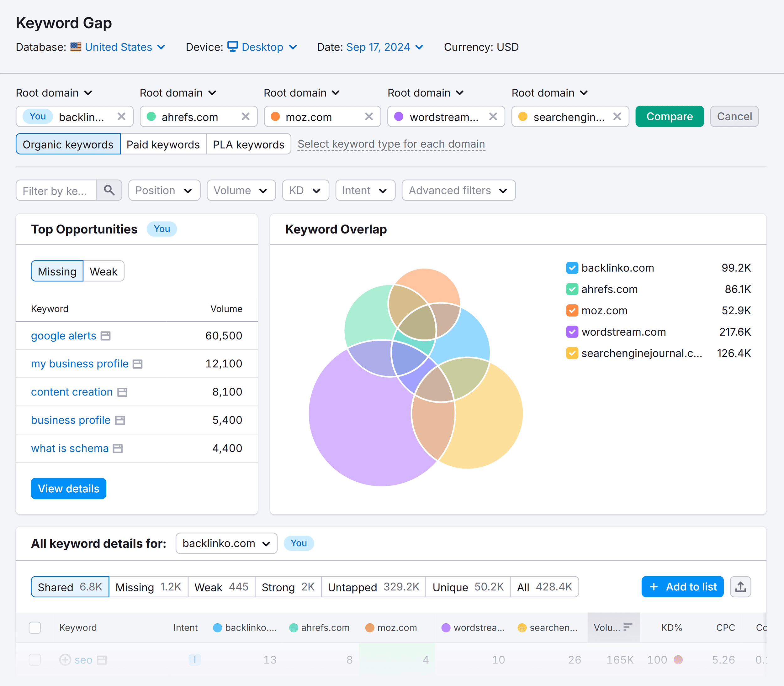Click the search filter icon

pyautogui.click(x=109, y=191)
